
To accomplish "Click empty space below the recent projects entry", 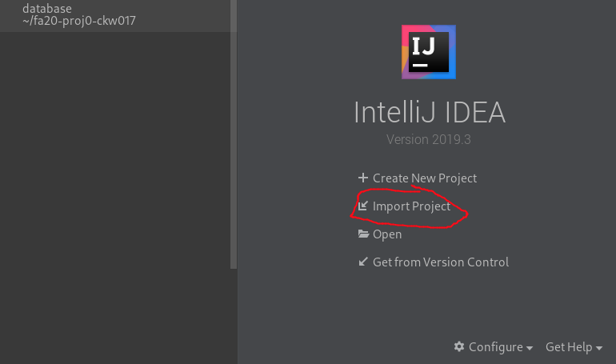I will point(112,200).
